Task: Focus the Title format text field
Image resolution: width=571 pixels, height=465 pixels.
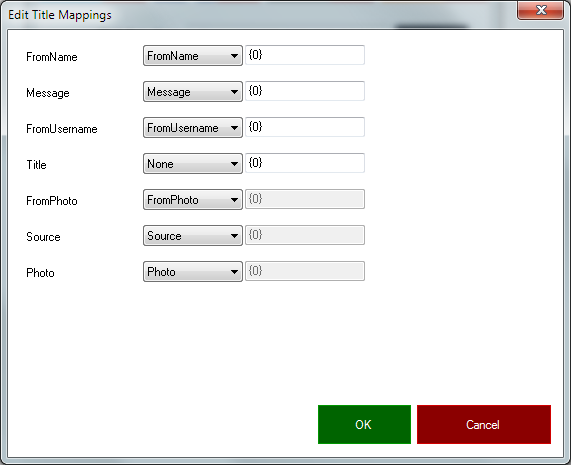Action: [305, 163]
